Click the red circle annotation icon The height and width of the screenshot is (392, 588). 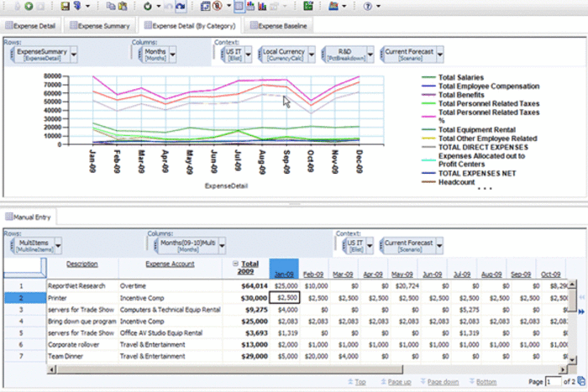pyautogui.click(x=218, y=6)
